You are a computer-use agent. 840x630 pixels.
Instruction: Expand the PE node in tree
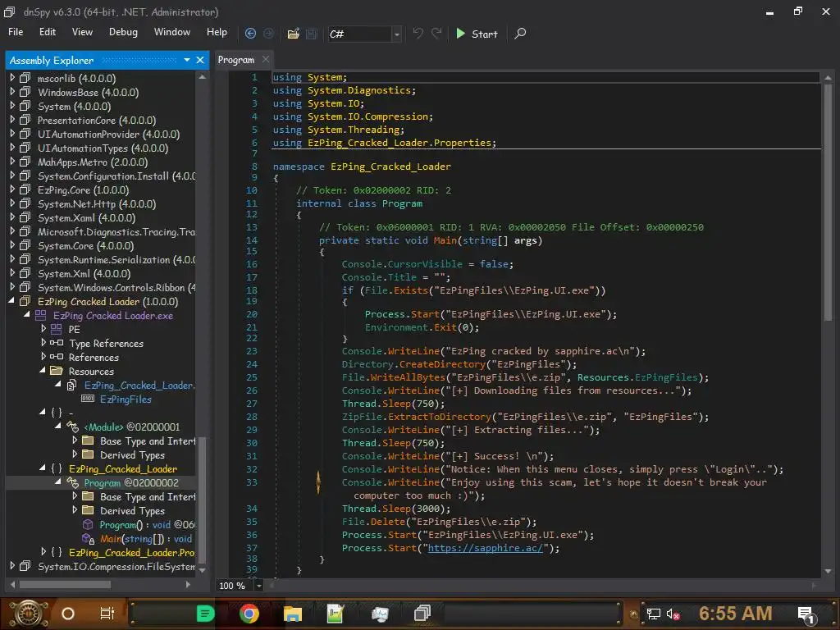point(43,330)
